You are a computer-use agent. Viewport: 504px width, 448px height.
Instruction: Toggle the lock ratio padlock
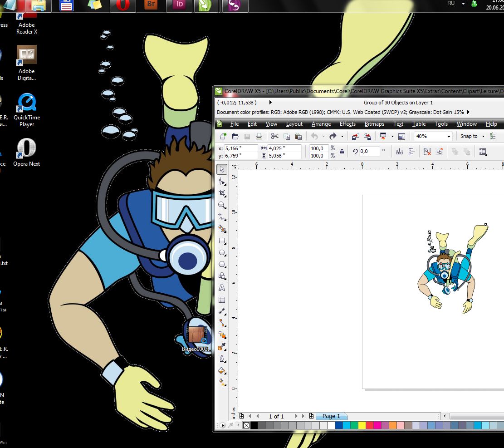point(342,152)
